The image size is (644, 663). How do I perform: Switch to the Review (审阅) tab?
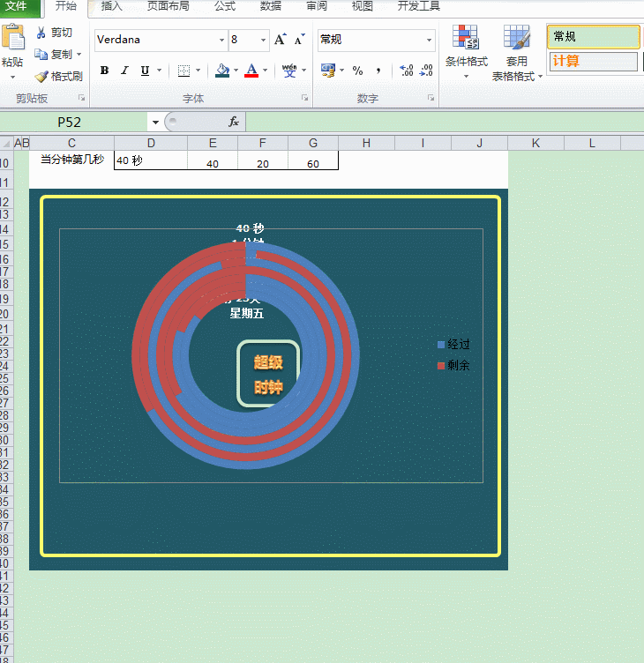(x=317, y=7)
